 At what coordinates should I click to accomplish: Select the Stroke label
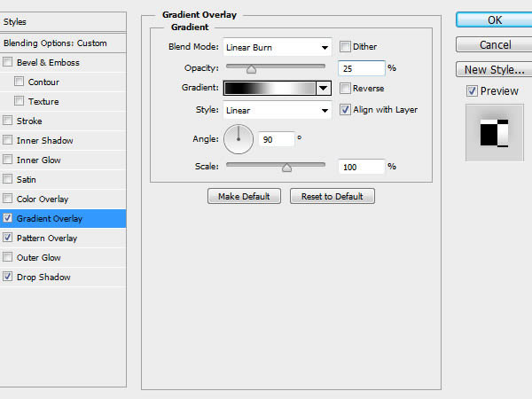(x=29, y=121)
